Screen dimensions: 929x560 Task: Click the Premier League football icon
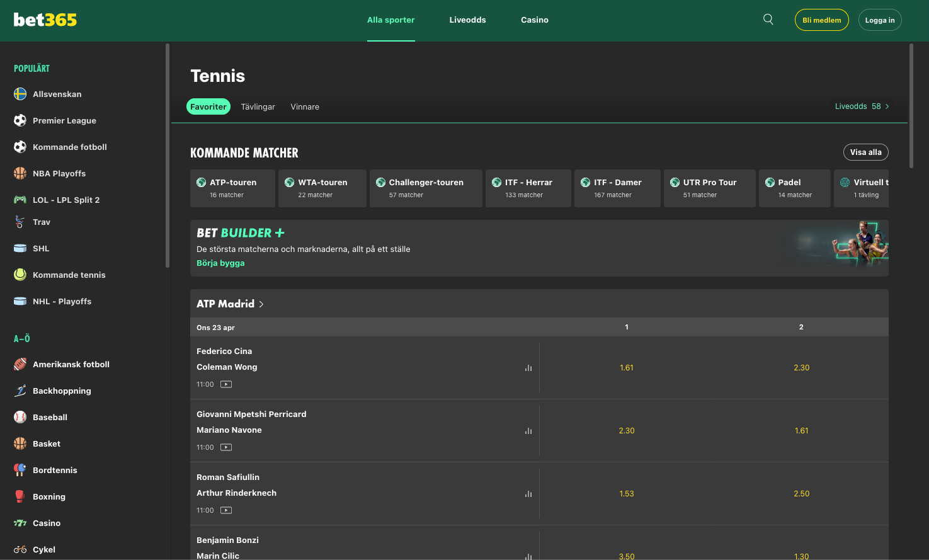pyautogui.click(x=20, y=120)
